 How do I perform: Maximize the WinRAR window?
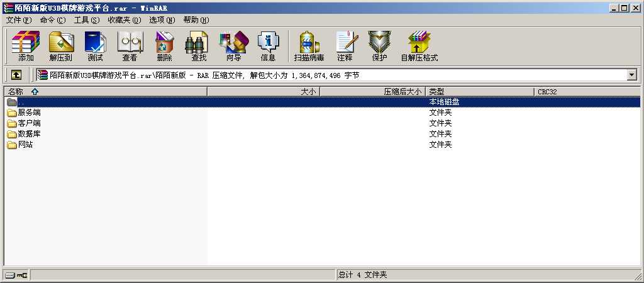pyautogui.click(x=625, y=8)
